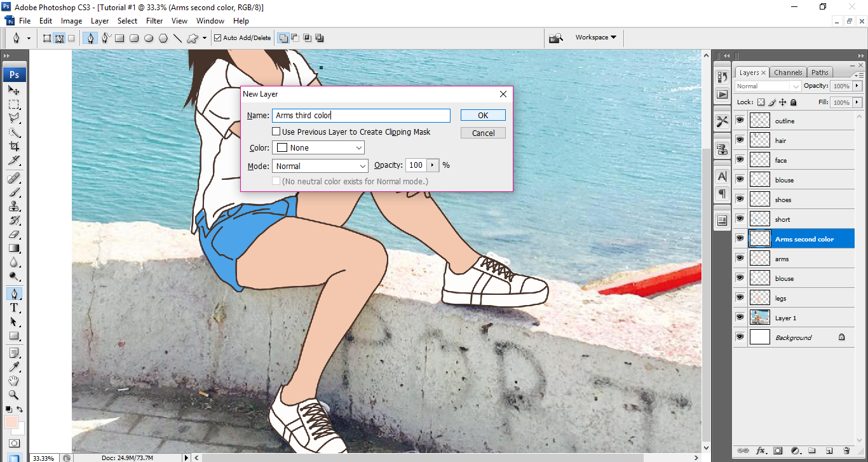The width and height of the screenshot is (868, 462).
Task: Click the layer Name text field
Action: pyautogui.click(x=361, y=116)
